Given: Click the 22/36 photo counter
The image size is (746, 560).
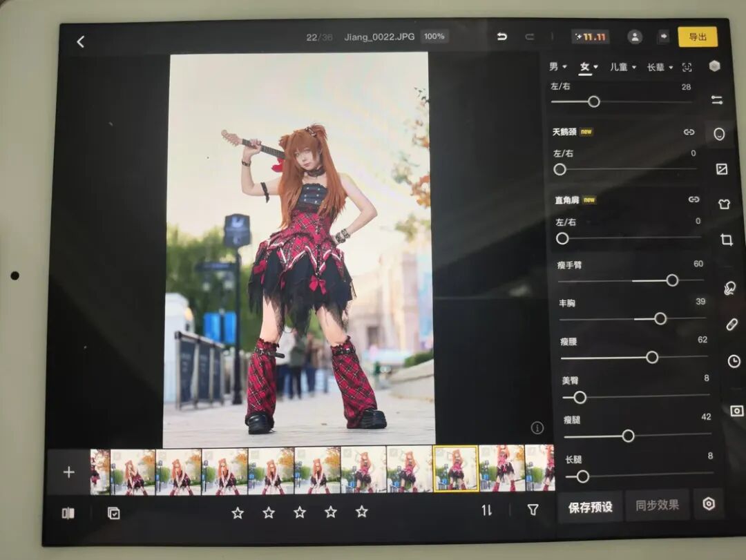Looking at the screenshot, I should 319,37.
